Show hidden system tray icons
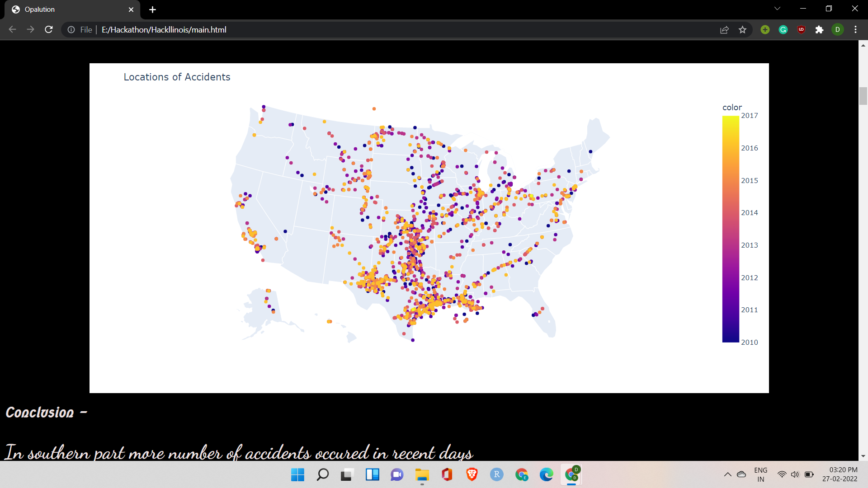Viewport: 868px width, 488px height. pyautogui.click(x=727, y=474)
